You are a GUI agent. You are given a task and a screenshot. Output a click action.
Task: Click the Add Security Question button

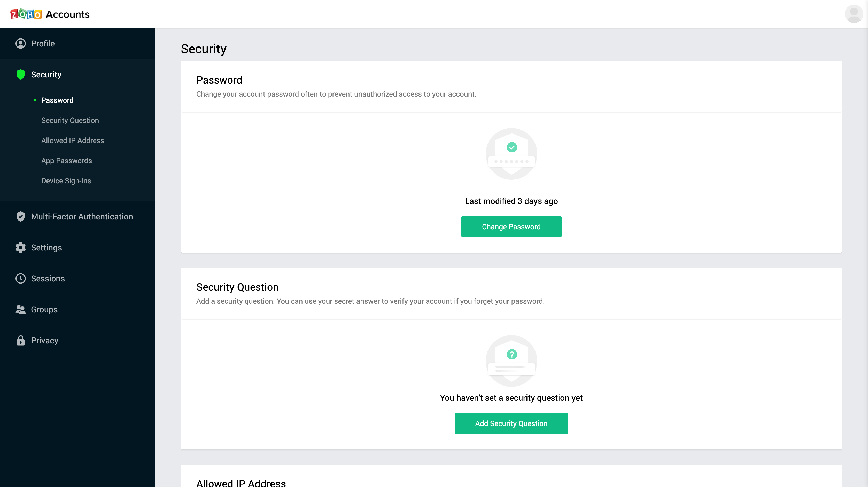tap(511, 423)
